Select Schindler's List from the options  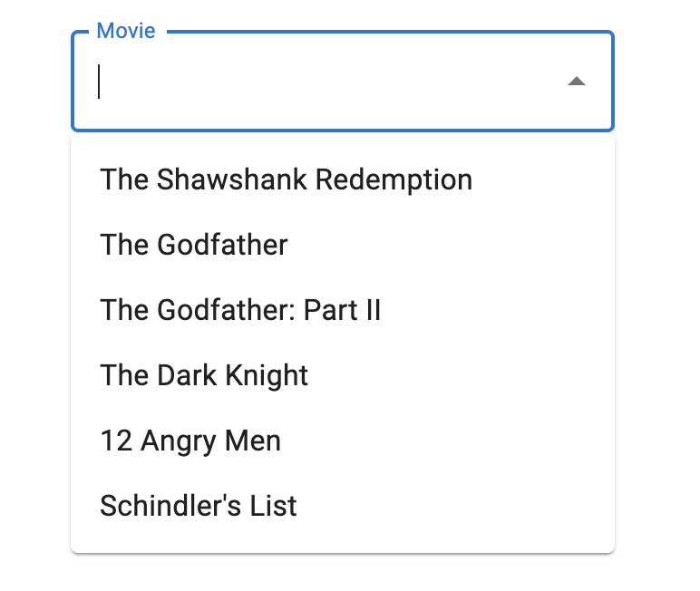point(199,506)
